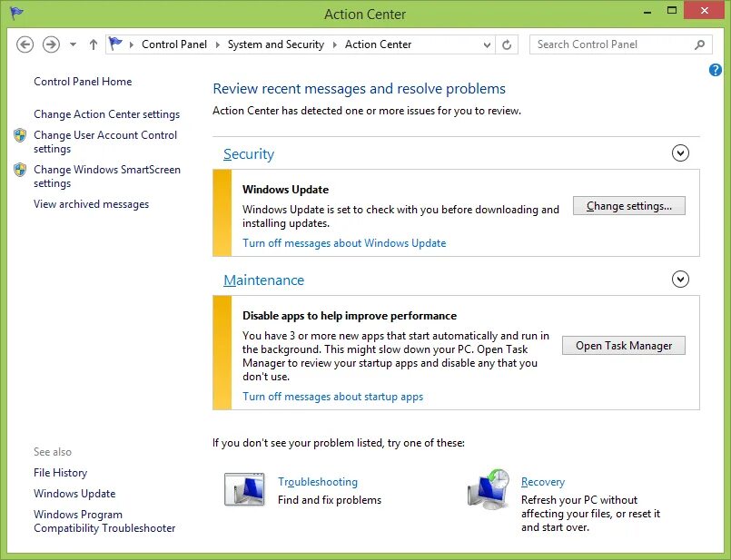Expand breadcrumb arrow after System and Security

[x=335, y=44]
